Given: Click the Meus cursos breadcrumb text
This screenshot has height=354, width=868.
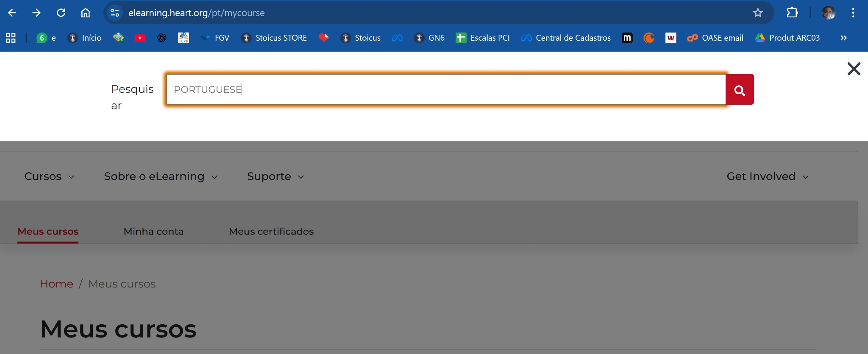Looking at the screenshot, I should point(122,284).
